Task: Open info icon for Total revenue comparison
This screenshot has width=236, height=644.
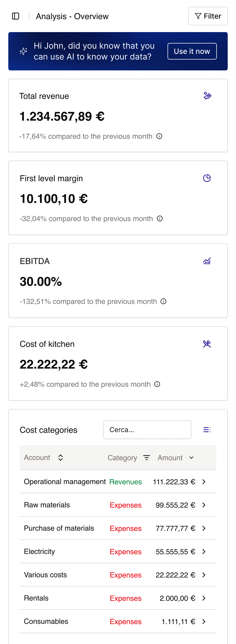Action: [159, 136]
